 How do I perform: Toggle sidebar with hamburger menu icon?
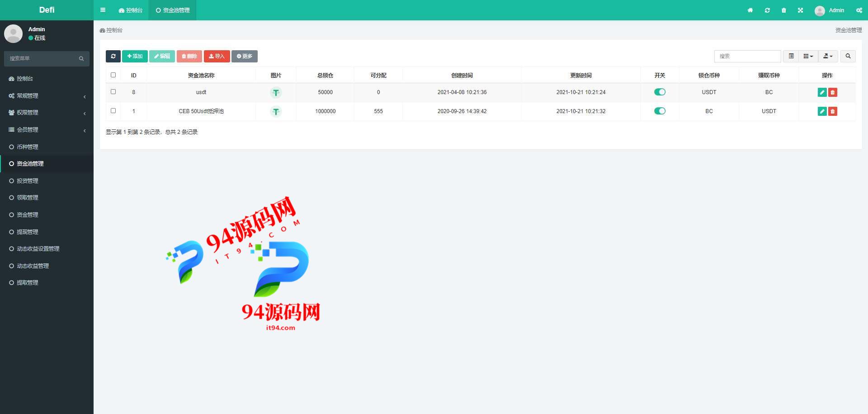[103, 10]
